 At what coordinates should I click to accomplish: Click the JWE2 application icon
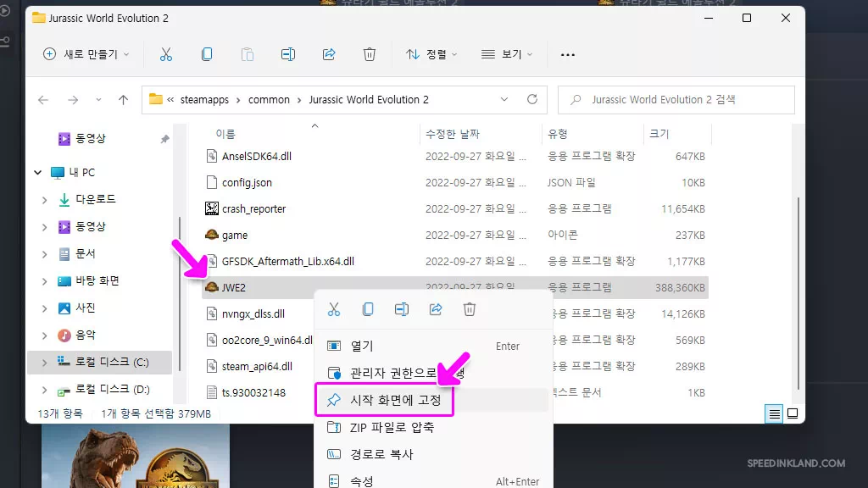211,287
